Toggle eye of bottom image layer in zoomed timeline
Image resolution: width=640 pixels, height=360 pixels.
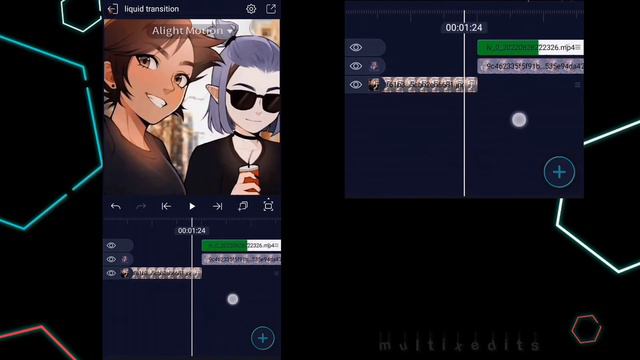pyautogui.click(x=356, y=84)
